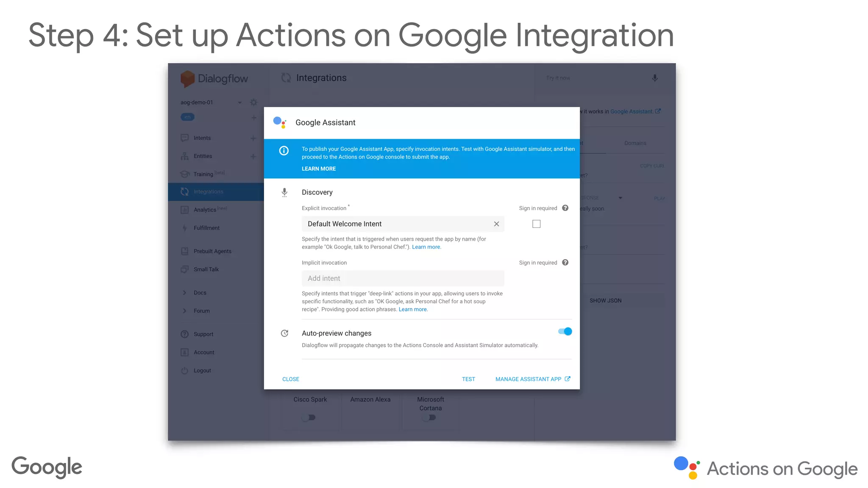Click the microphone in Try it now
Screen dimensions: 868x488
[654, 78]
